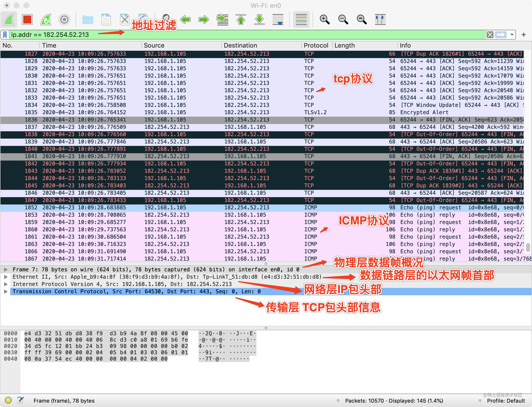This screenshot has width=532, height=407.
Task: Expand the Internet Protocol Version 4 row
Action: tap(6, 284)
